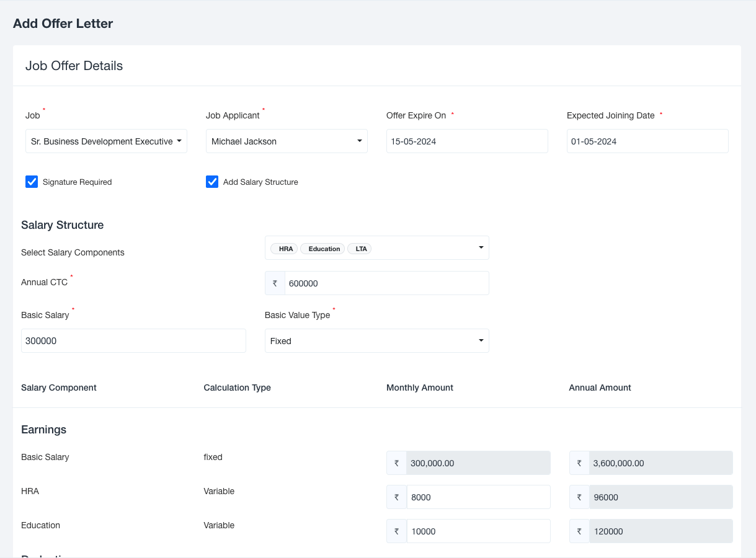This screenshot has width=756, height=558.
Task: Click the rupee icon beside Education monthly amount
Action: click(x=396, y=531)
